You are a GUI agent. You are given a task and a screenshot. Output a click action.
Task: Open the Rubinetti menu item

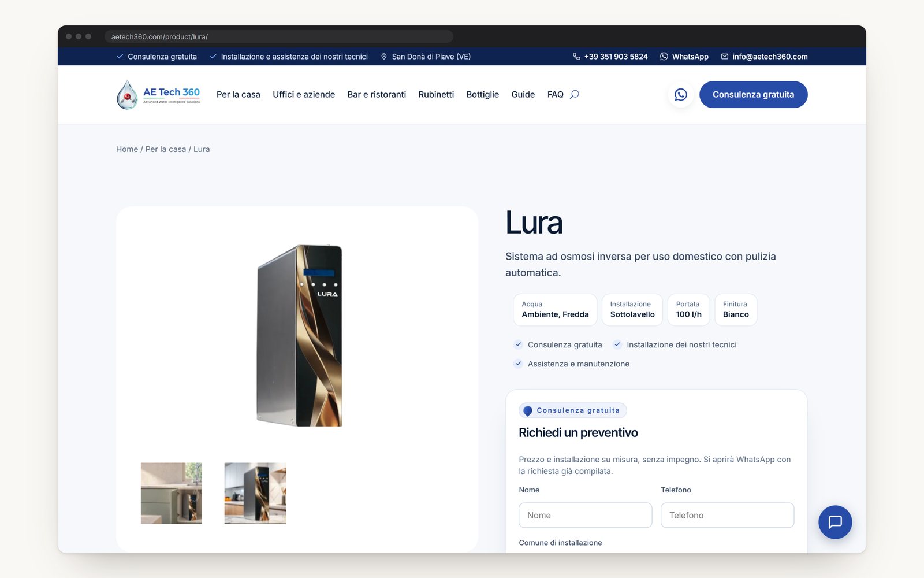pyautogui.click(x=436, y=94)
